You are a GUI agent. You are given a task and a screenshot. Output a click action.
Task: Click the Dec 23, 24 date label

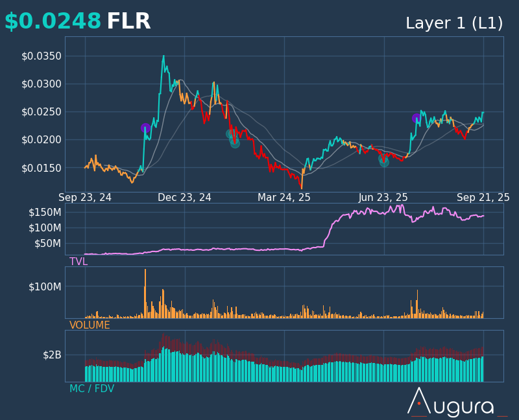click(184, 198)
